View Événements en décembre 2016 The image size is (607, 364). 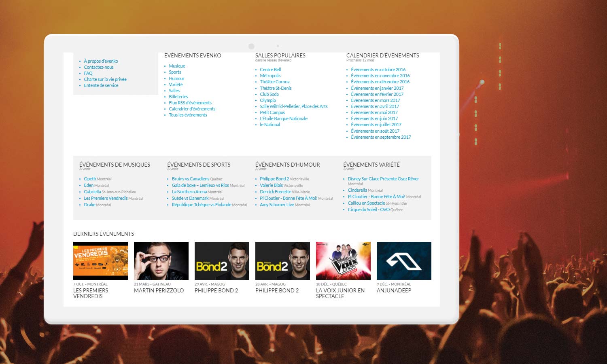coord(380,82)
